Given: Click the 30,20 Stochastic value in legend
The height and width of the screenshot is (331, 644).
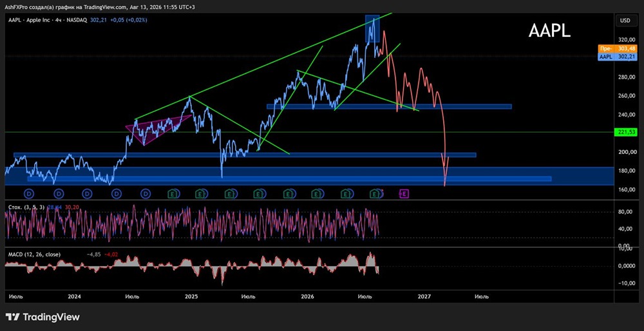Looking at the screenshot, I should click(x=71, y=207).
